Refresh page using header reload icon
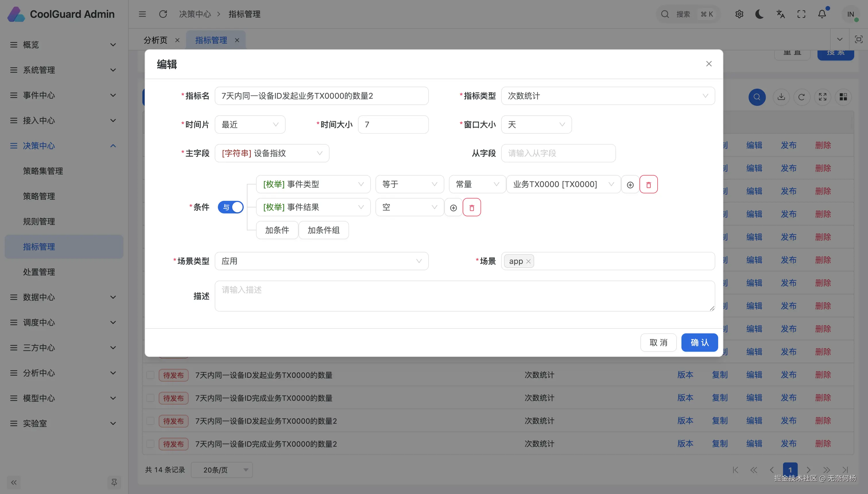Screen dimensions: 868x494 [x=163, y=14]
